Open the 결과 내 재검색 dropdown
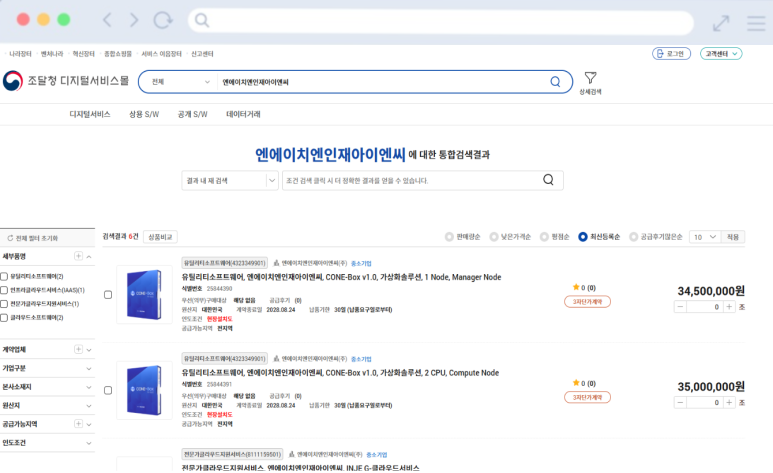 pyautogui.click(x=230, y=181)
